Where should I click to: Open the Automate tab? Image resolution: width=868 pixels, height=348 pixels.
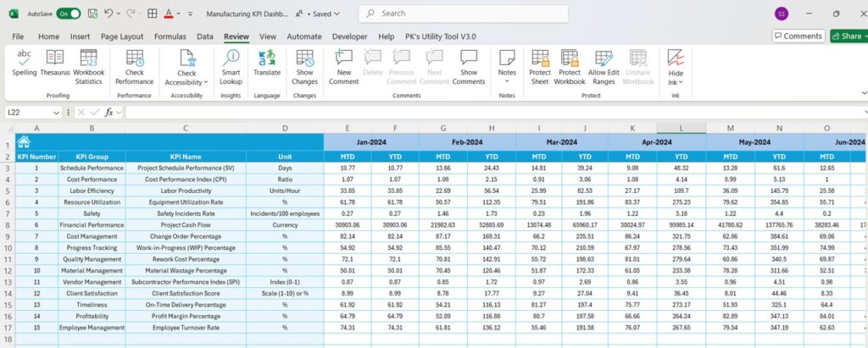(304, 36)
